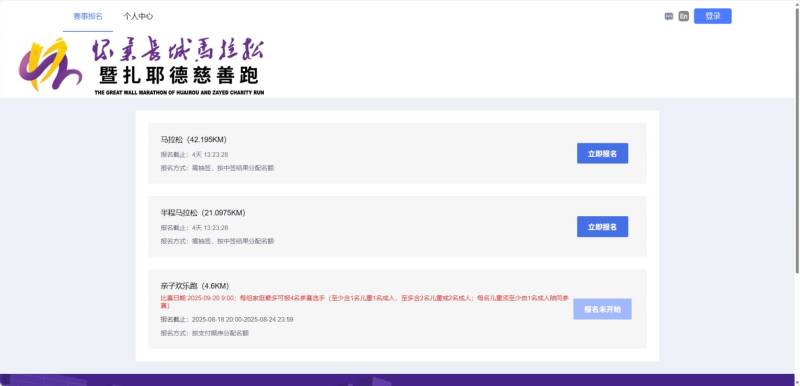Click 立即报名 for 半程马拉松 21.0975KM
The image size is (800, 386).
pos(603,227)
